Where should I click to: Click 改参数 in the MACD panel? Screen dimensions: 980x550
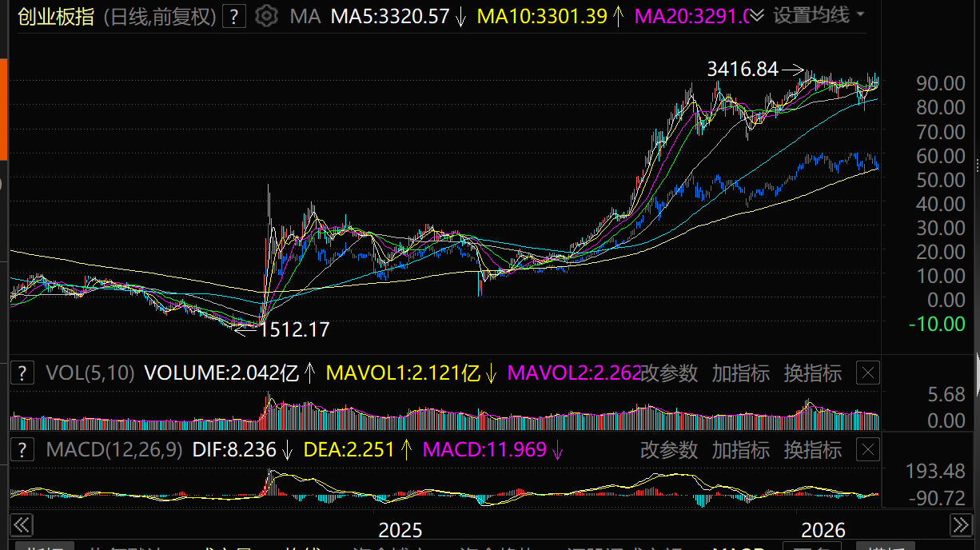669,449
